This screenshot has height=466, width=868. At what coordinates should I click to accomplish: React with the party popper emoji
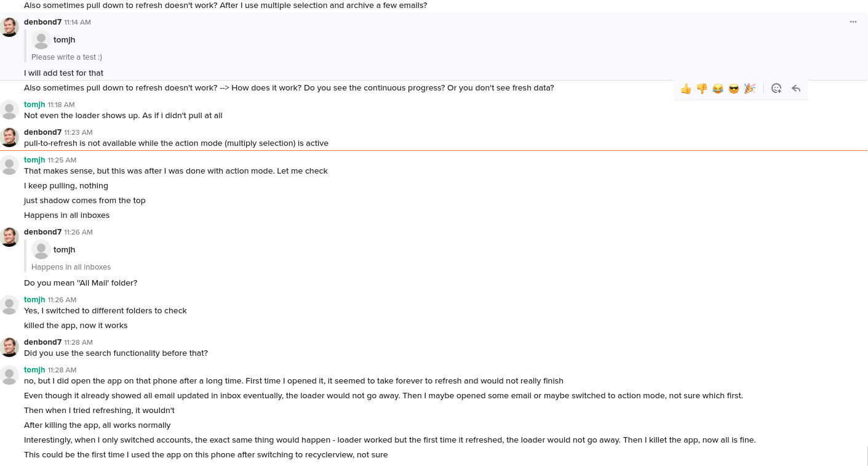pos(750,89)
